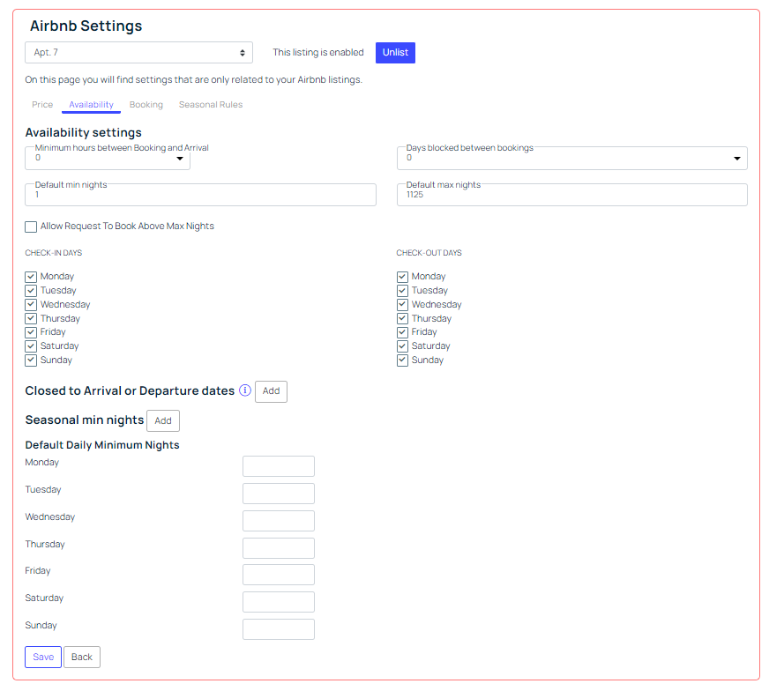Click the 'Default Daily Minimum Nights' heading
Screen dimensions: 784x691
[102, 445]
